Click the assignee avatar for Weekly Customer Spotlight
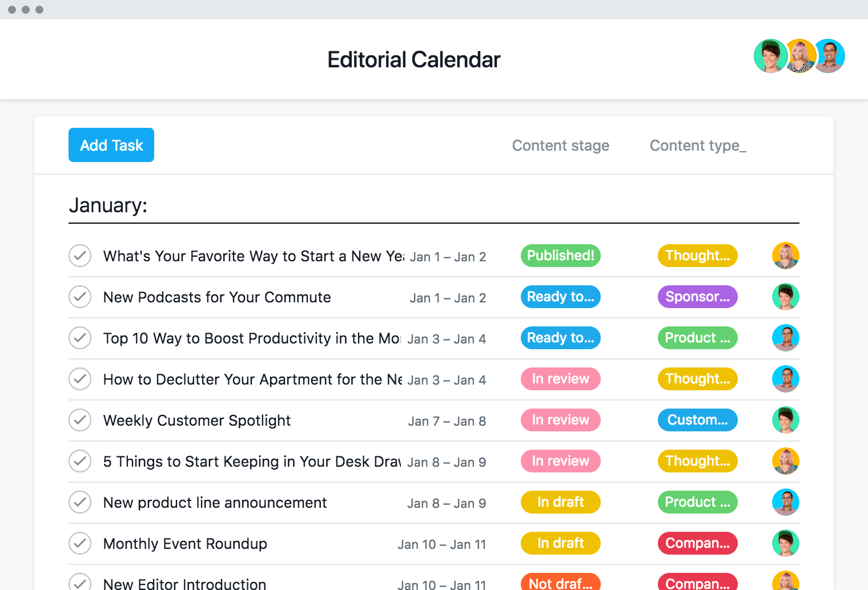The height and width of the screenshot is (590, 868). (x=785, y=420)
